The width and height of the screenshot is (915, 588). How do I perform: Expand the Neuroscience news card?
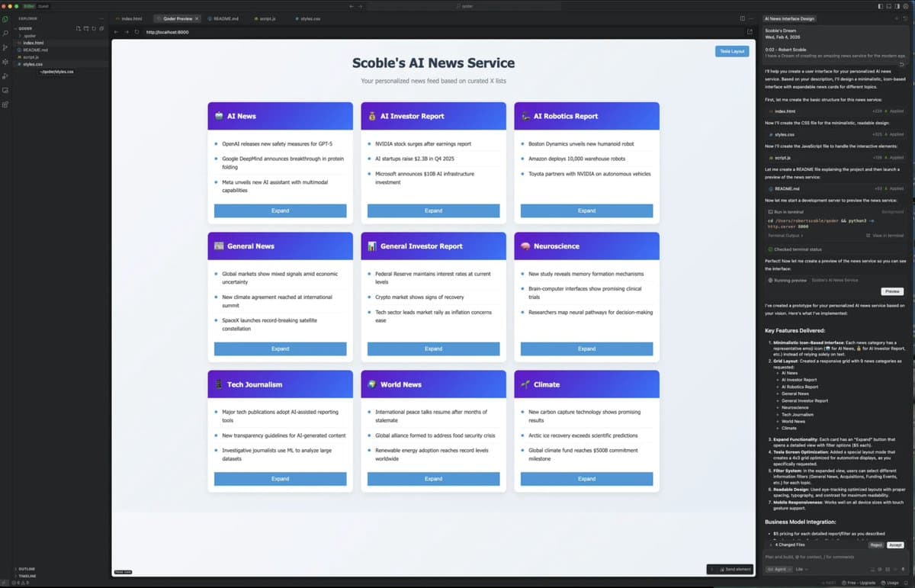pyautogui.click(x=586, y=349)
